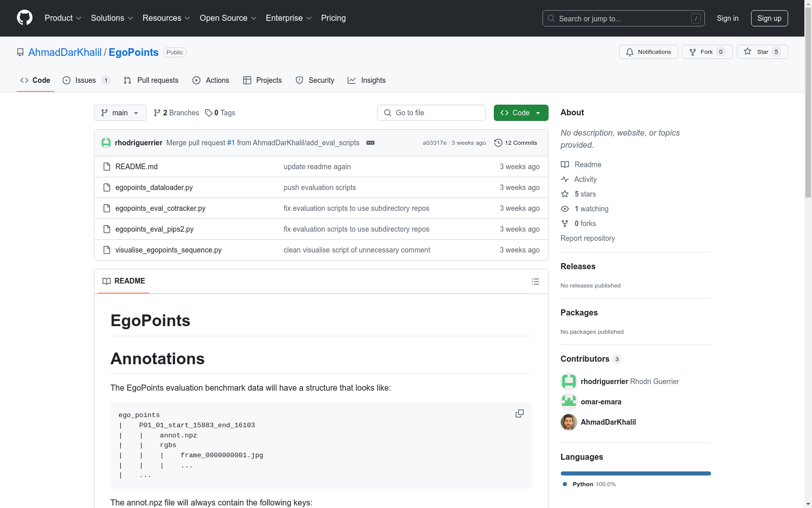This screenshot has width=812, height=508.
Task: Star the EgoPoints repository
Action: click(x=762, y=52)
